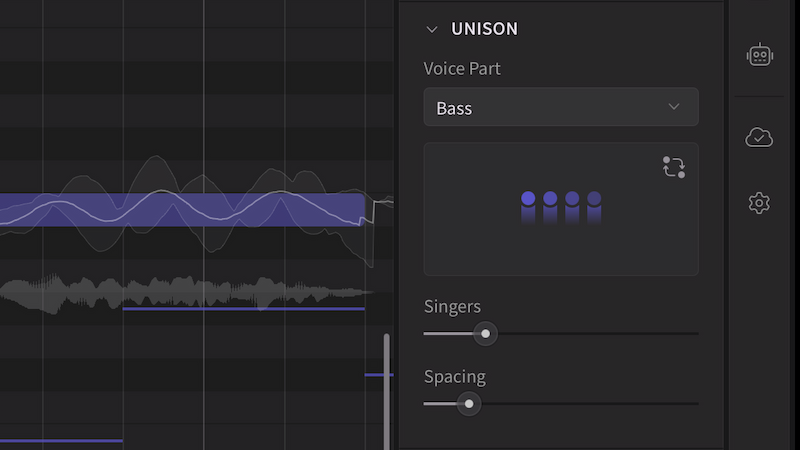800x450 pixels.
Task: Open the robot assistant panel icon
Action: pyautogui.click(x=760, y=55)
